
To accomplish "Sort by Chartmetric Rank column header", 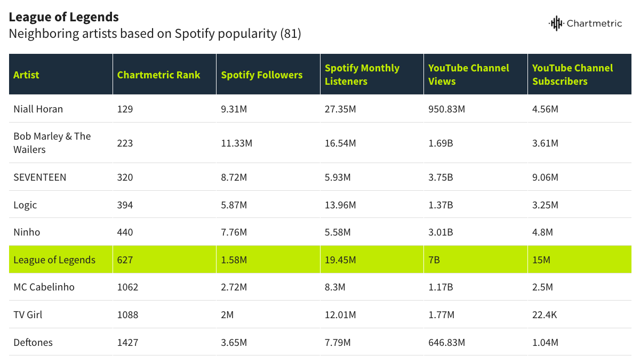I will (x=158, y=75).
